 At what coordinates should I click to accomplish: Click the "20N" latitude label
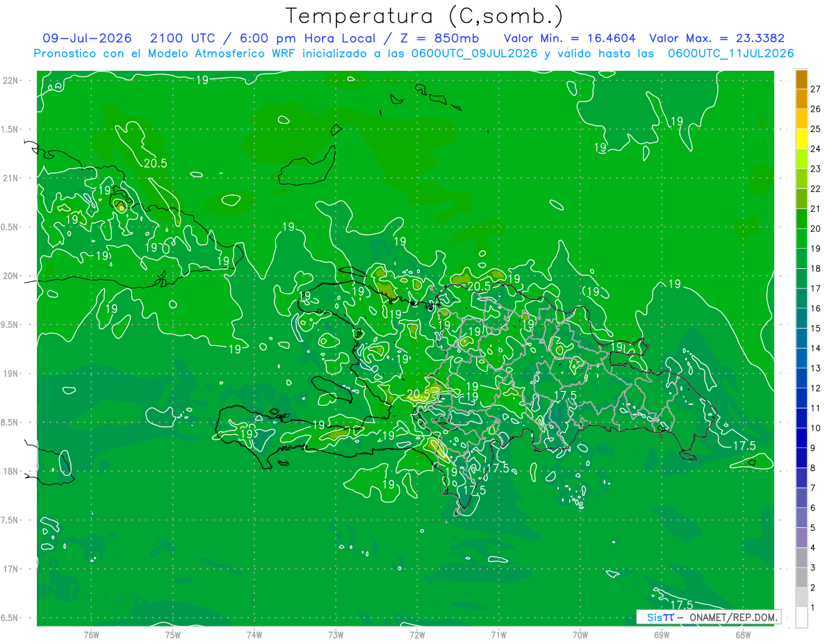pos(11,276)
